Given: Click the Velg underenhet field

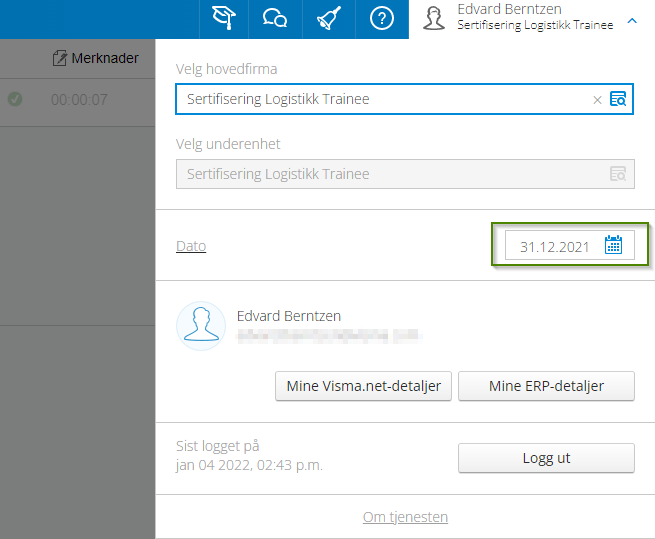Looking at the screenshot, I should pos(405,174).
